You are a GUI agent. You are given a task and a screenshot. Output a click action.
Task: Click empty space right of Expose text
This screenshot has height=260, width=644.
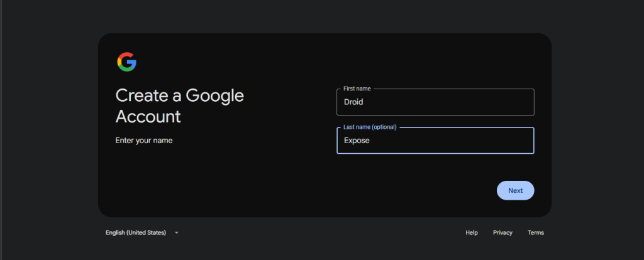pos(452,141)
